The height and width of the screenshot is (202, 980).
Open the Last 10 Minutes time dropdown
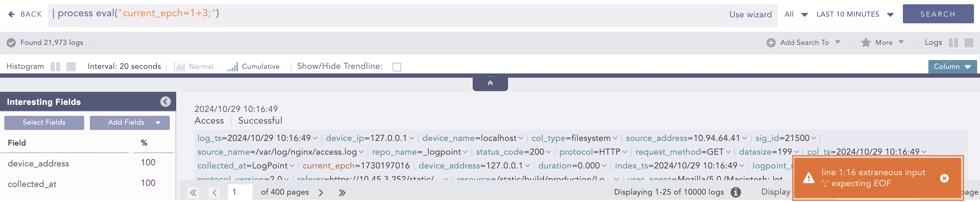point(854,14)
